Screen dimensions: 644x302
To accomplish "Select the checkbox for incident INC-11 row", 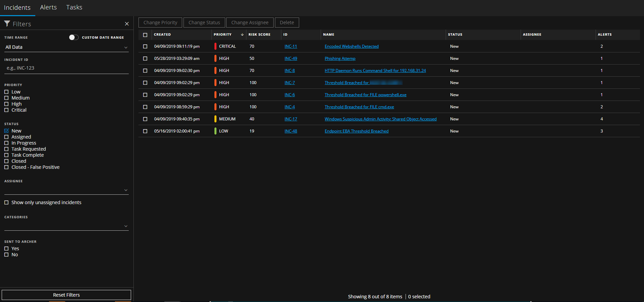I will click(145, 46).
